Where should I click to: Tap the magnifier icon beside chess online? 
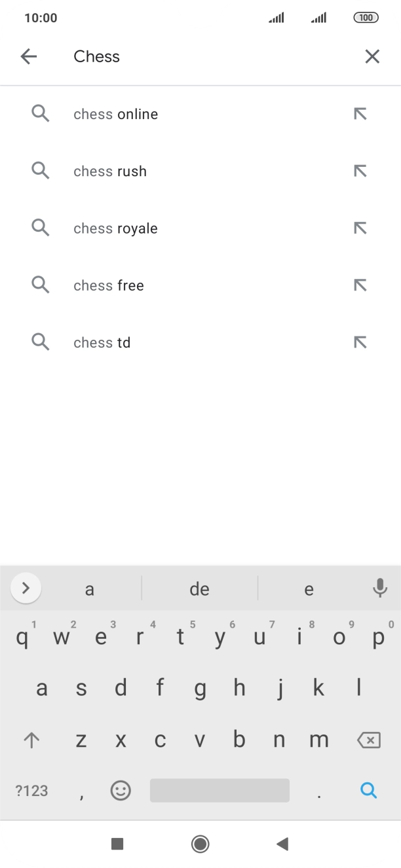(40, 113)
